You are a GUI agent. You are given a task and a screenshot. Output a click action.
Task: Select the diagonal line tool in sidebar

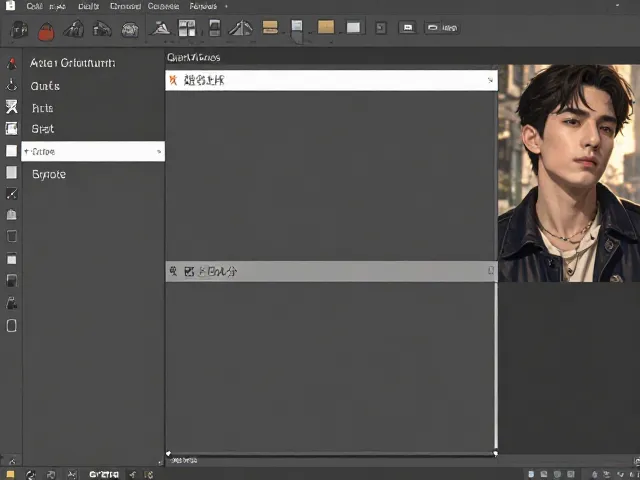coord(11,193)
